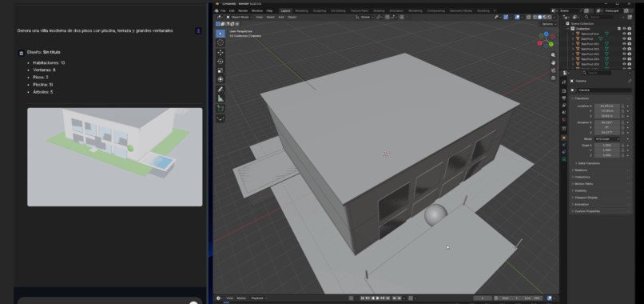Toggle visibility eye of BalconyFloor object

624,34
